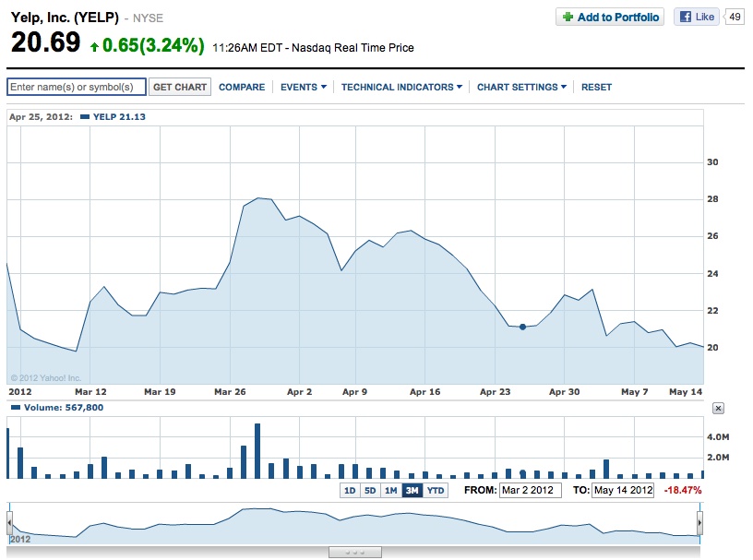Click the scrollbar grip below the range navigator
Viewport: 753px width, 560px height.
coord(355,553)
